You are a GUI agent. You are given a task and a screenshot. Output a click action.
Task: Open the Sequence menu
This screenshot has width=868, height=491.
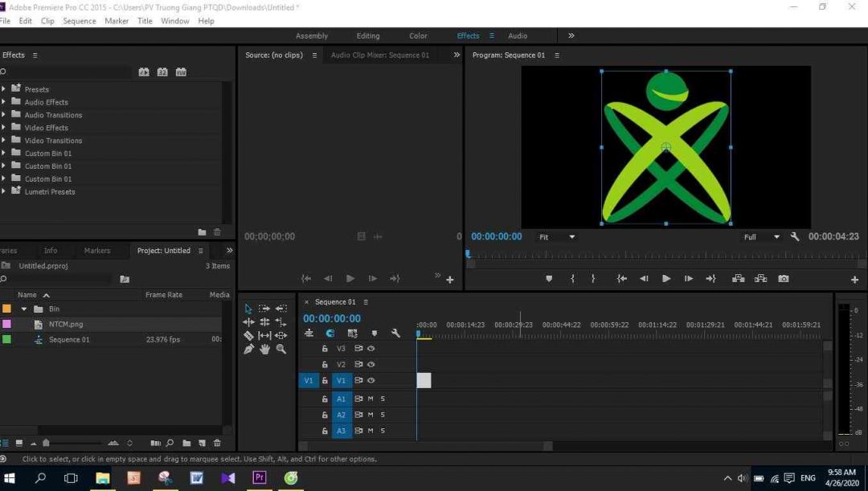[x=79, y=21]
